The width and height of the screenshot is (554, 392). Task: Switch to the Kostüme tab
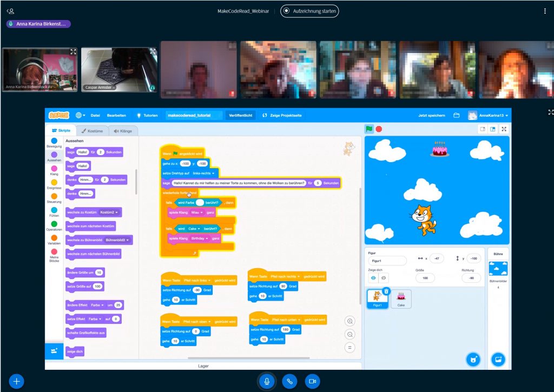tap(92, 131)
